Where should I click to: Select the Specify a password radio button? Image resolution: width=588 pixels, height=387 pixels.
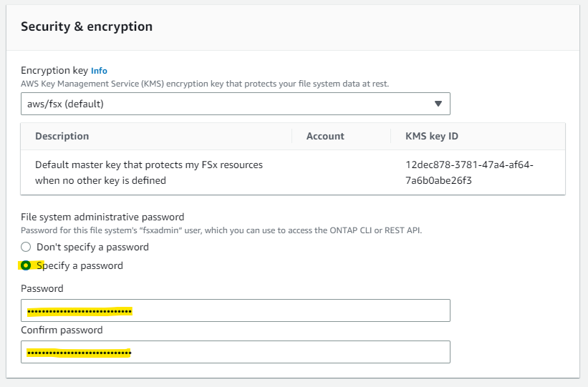coord(26,265)
